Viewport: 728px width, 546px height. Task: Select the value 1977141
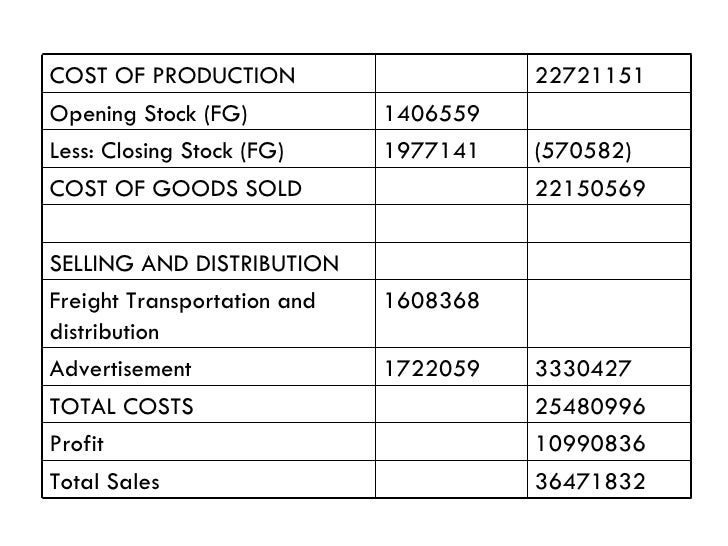coord(431,151)
